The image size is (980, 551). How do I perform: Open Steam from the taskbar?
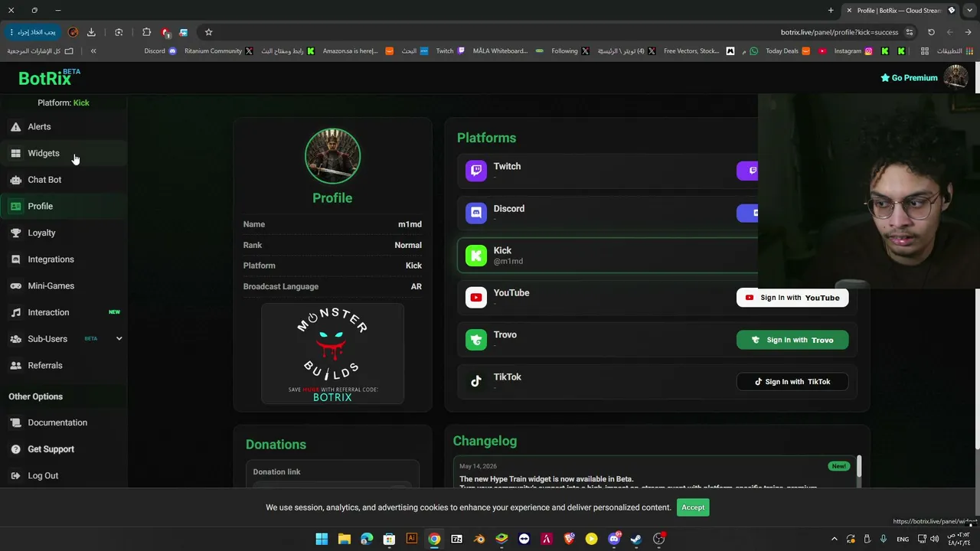[x=636, y=539]
